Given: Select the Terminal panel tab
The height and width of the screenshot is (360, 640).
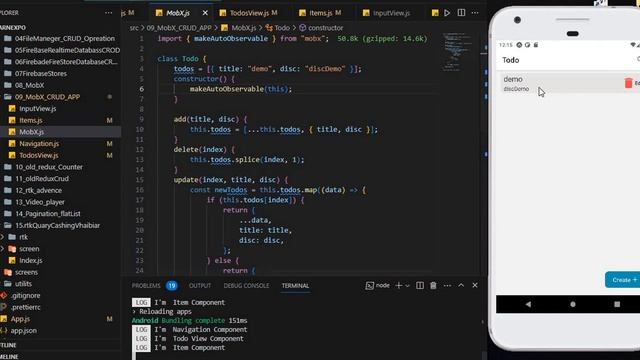Looking at the screenshot, I should [x=295, y=286].
